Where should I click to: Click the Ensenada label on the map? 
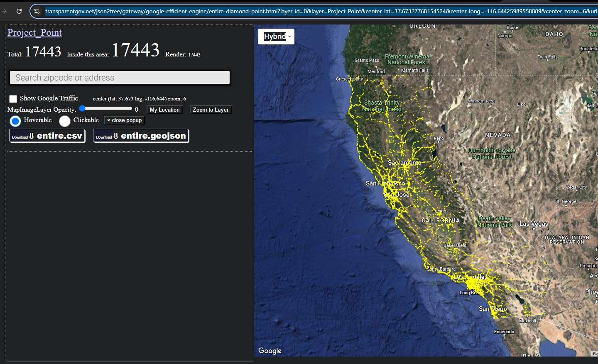coord(504,332)
